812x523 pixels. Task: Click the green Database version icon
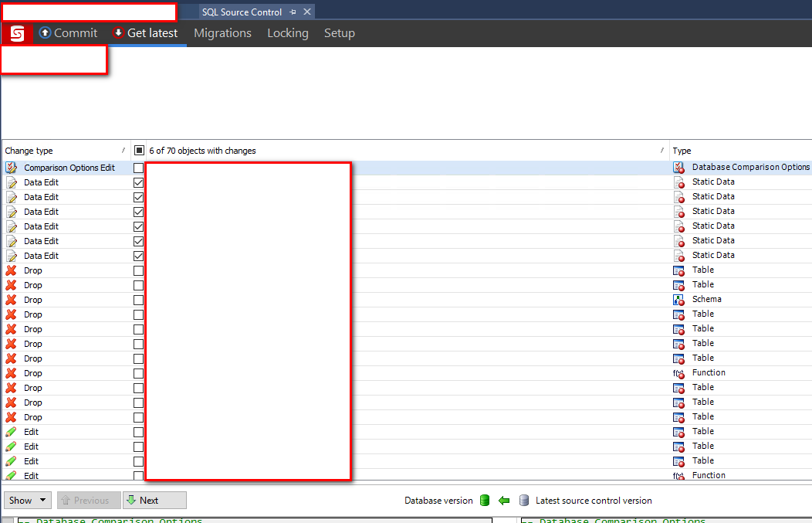coord(484,501)
